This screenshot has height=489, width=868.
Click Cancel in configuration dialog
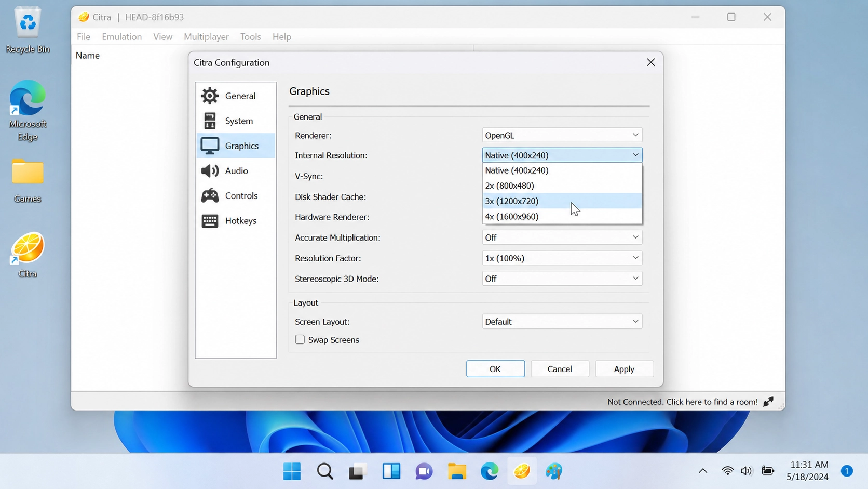click(560, 369)
